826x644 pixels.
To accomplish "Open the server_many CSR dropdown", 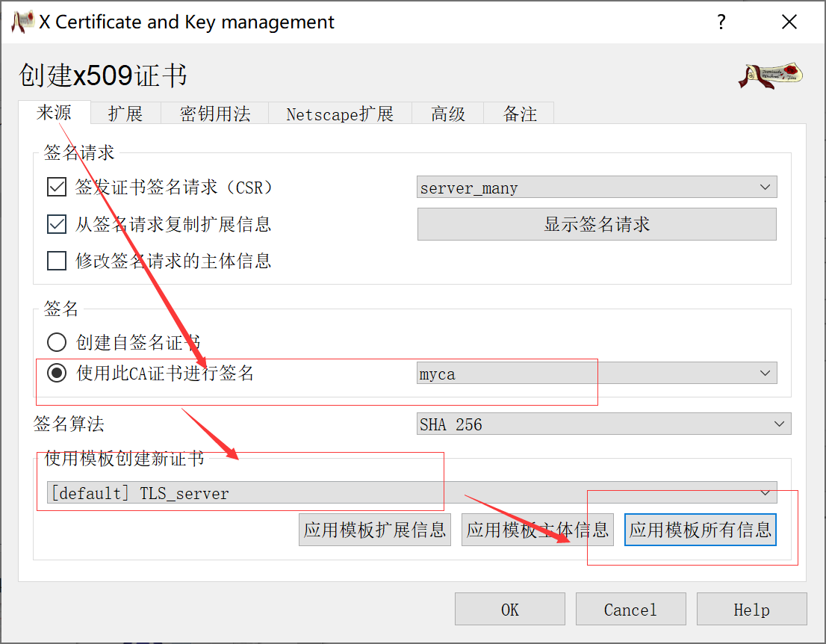I will pyautogui.click(x=596, y=187).
